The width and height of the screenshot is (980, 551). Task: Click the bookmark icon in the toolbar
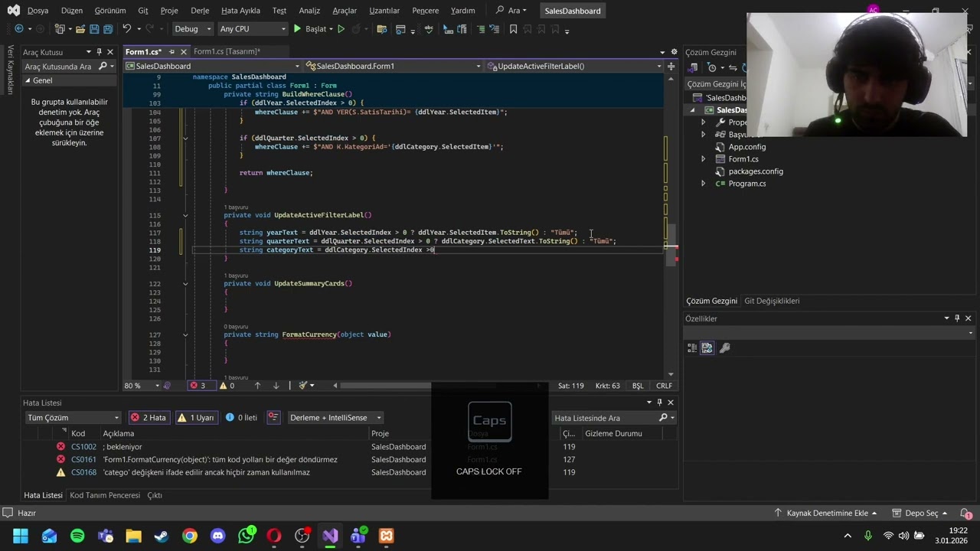coord(513,29)
